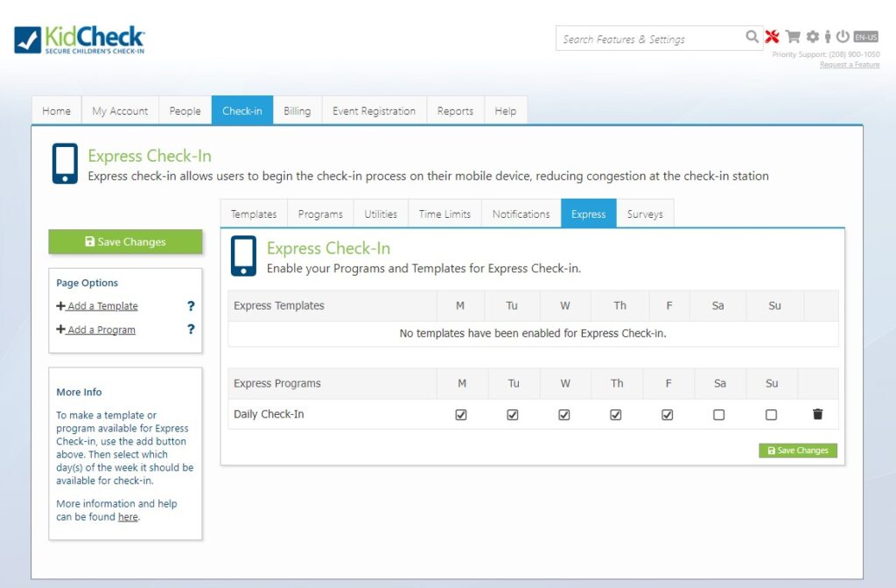Click the red support tools icon
Viewport: 896px width, 588px height.
tap(770, 37)
